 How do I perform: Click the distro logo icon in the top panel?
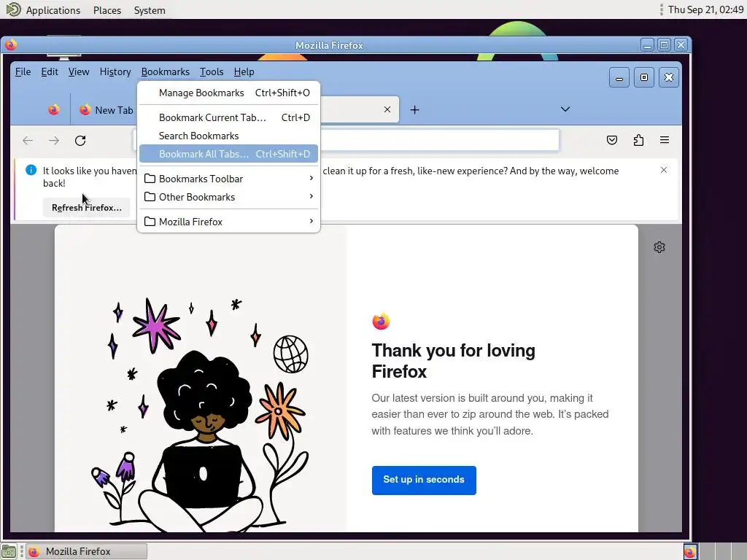[x=13, y=9]
